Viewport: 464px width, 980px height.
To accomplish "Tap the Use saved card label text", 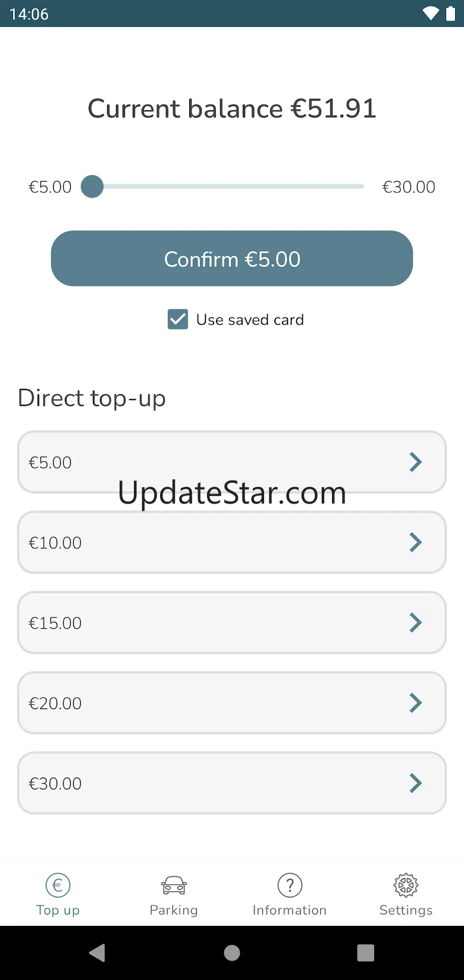I will click(x=250, y=320).
